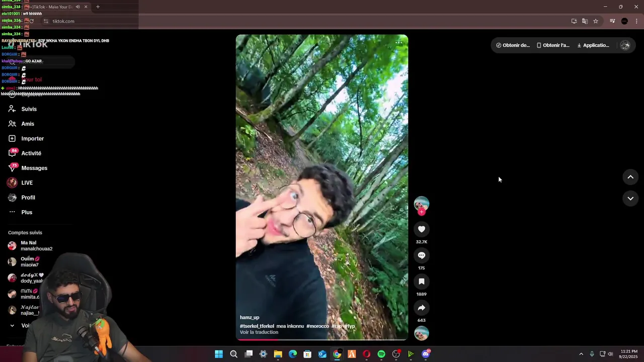644x362 pixels.
Task: Open Windows Search in the taskbar
Action: tap(234, 354)
